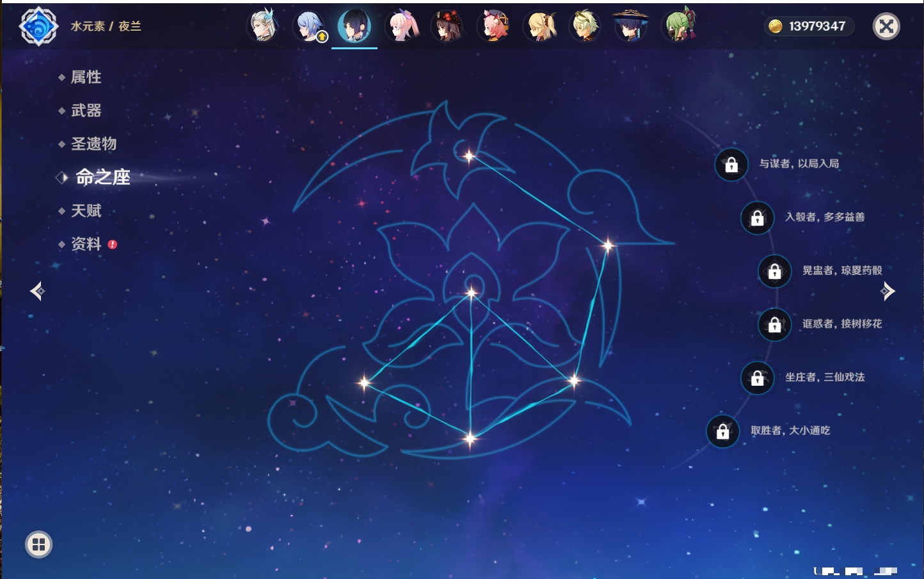Close the character screen with X

tap(886, 26)
